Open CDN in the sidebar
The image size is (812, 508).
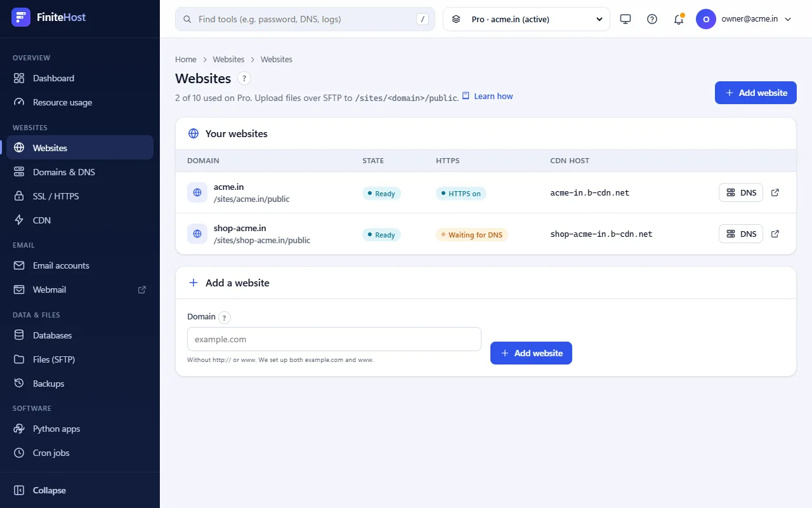coord(80,220)
